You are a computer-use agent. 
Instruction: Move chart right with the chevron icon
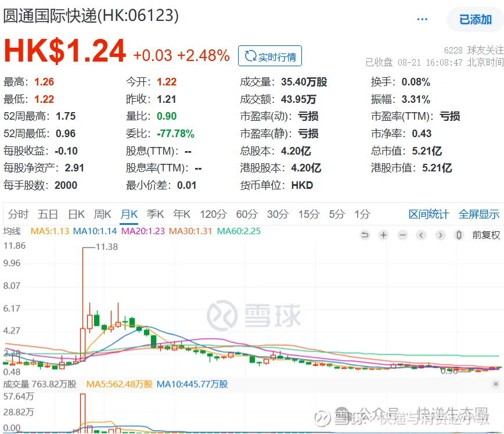point(440,235)
